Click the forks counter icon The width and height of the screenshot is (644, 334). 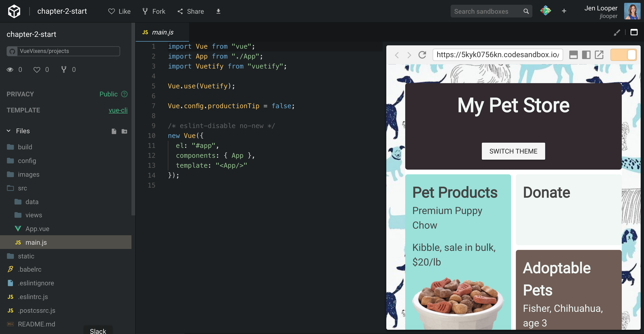[x=64, y=69]
